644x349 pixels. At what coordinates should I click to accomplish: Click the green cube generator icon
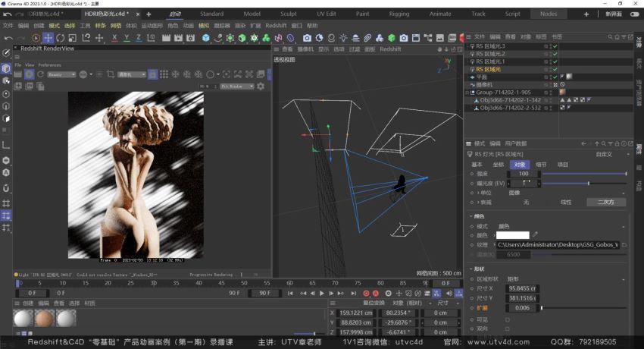(x=242, y=38)
